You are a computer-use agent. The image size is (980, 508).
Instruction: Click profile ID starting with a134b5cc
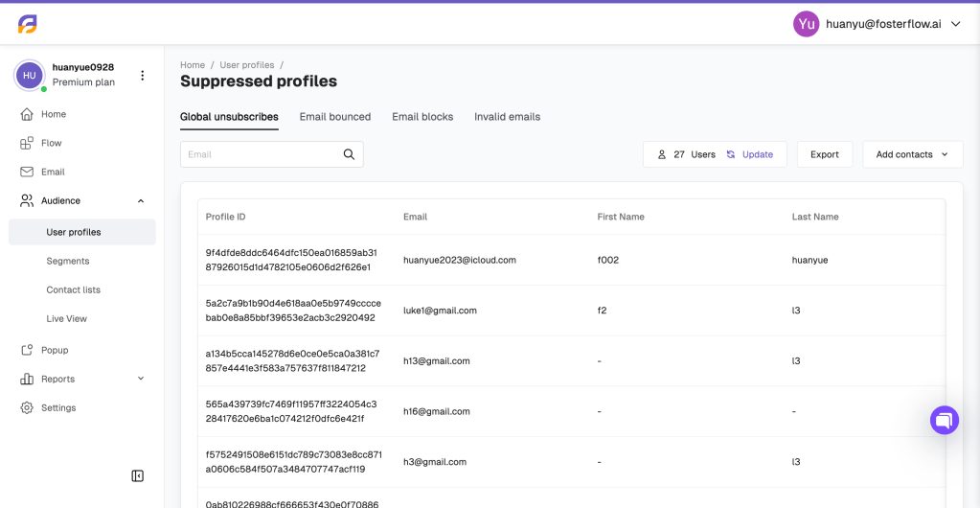point(292,361)
